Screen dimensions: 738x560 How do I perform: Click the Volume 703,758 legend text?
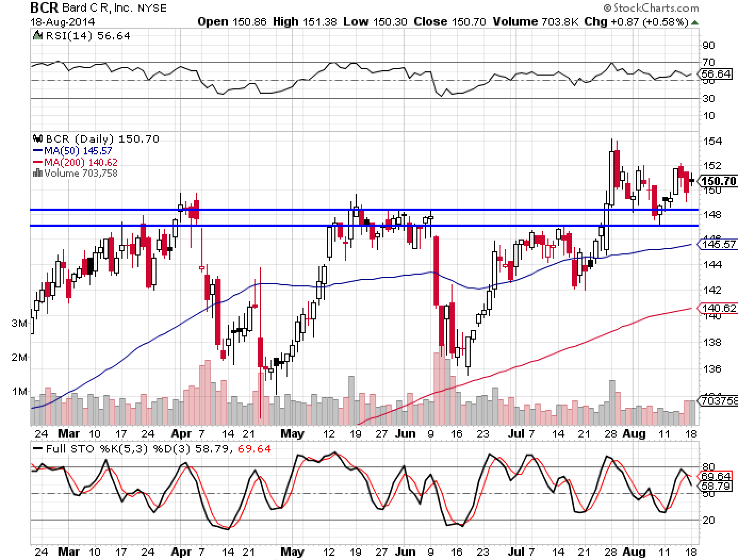click(x=80, y=173)
